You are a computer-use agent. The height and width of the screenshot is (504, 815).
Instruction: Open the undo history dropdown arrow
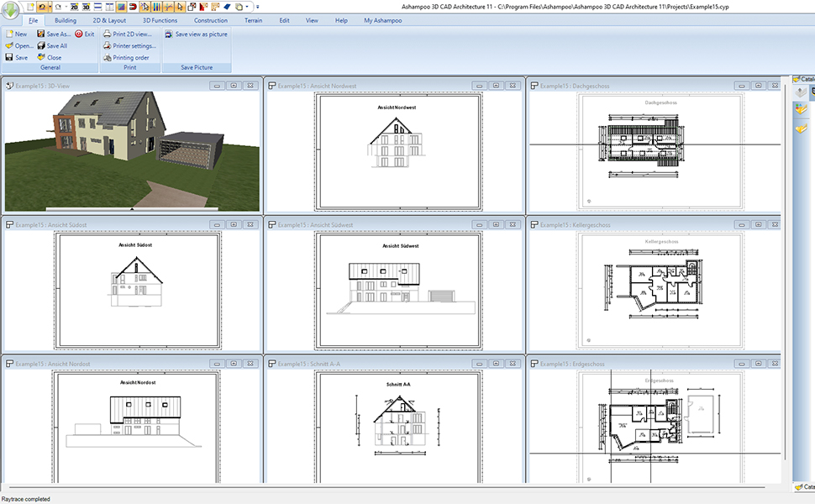tap(50, 7)
